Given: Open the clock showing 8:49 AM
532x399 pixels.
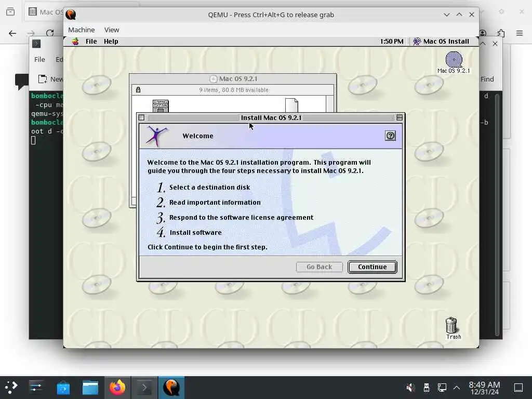Looking at the screenshot, I should click(484, 388).
